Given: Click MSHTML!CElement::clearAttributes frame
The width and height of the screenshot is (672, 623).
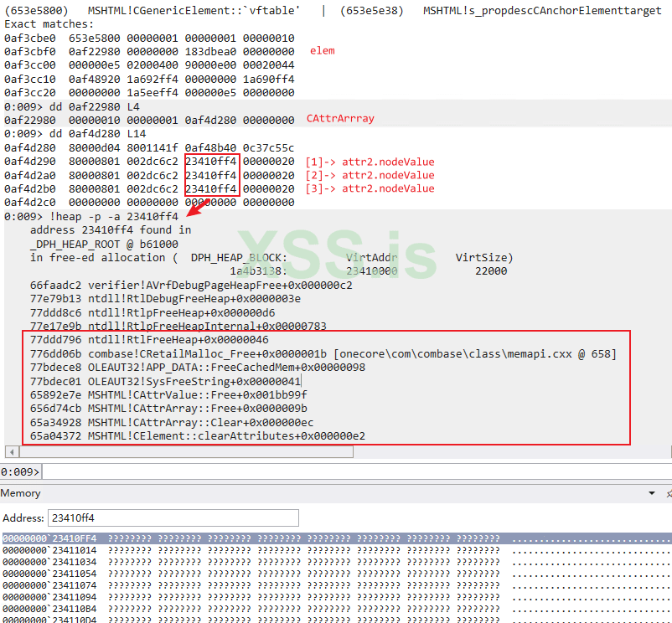Looking at the screenshot, I should click(x=198, y=436).
